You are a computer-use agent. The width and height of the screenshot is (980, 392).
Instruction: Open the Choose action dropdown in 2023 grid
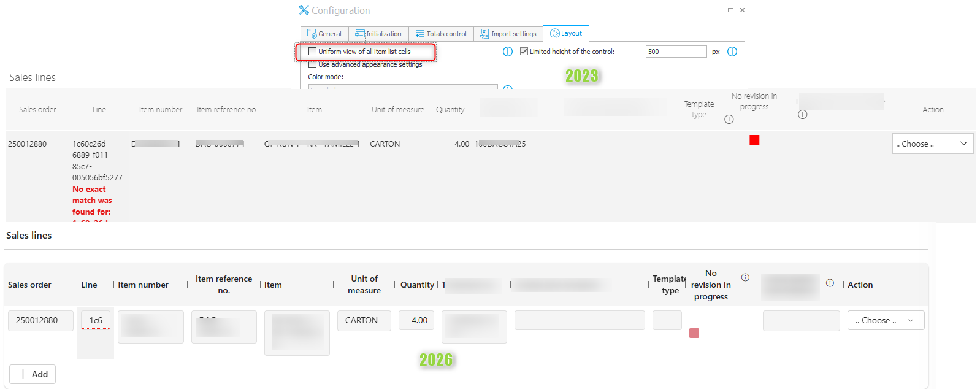tap(932, 144)
